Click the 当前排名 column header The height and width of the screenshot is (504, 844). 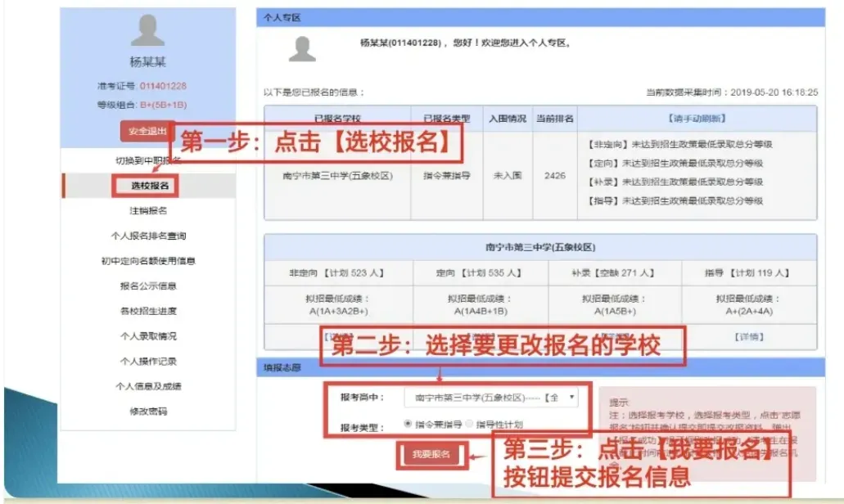(555, 119)
